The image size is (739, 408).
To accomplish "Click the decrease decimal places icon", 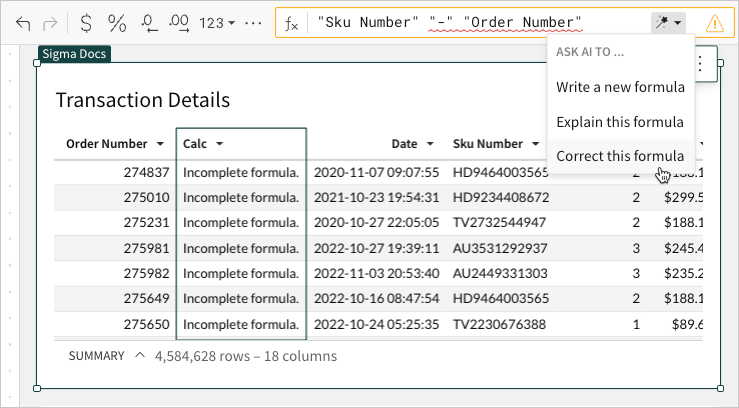I will (x=150, y=23).
